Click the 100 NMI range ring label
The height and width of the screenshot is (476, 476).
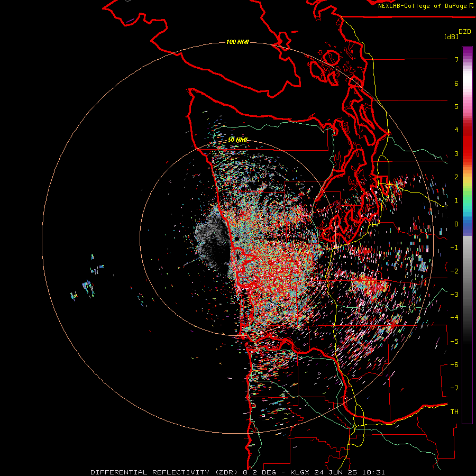(x=237, y=42)
